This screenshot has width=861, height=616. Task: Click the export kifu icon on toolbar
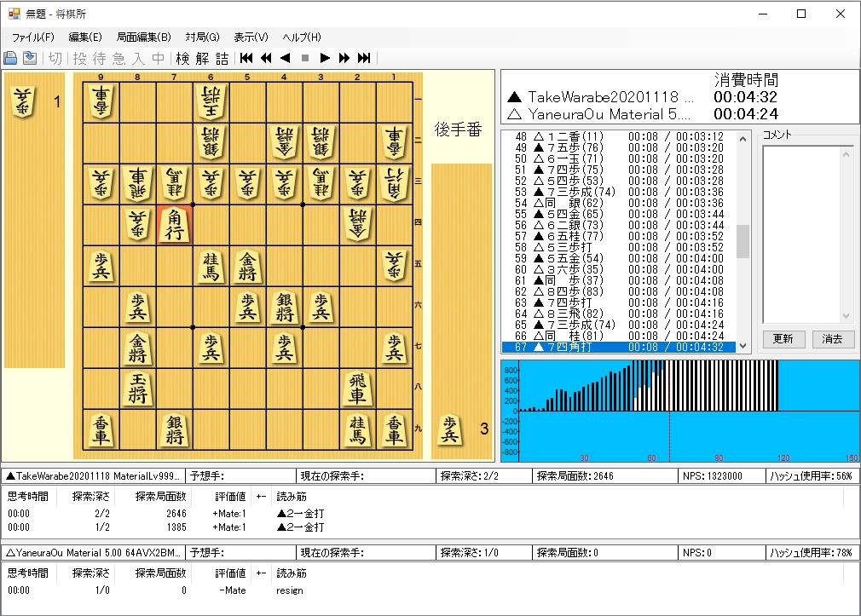click(29, 57)
